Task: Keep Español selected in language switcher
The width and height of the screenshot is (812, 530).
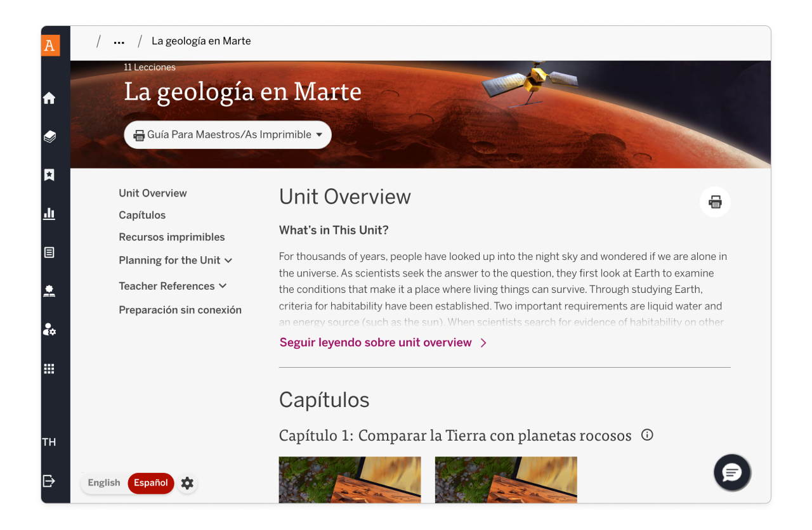Action: 150,483
